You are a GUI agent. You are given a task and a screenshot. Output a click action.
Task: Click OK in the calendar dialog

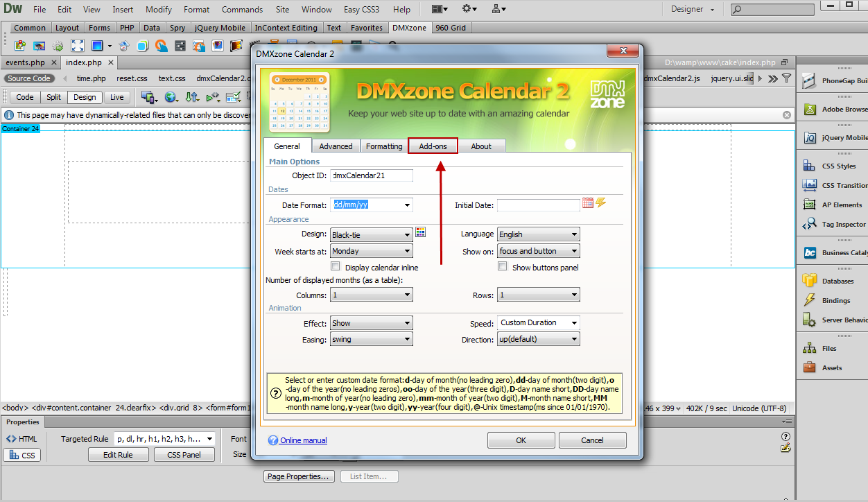521,440
